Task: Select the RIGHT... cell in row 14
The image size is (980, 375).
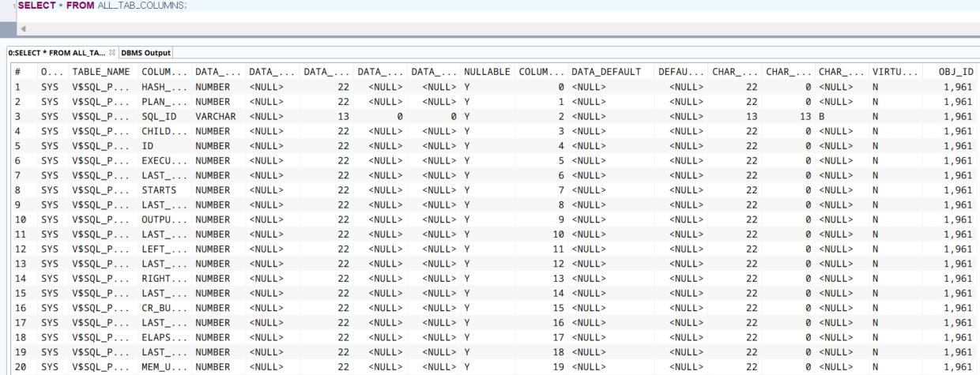Action: 164,279
